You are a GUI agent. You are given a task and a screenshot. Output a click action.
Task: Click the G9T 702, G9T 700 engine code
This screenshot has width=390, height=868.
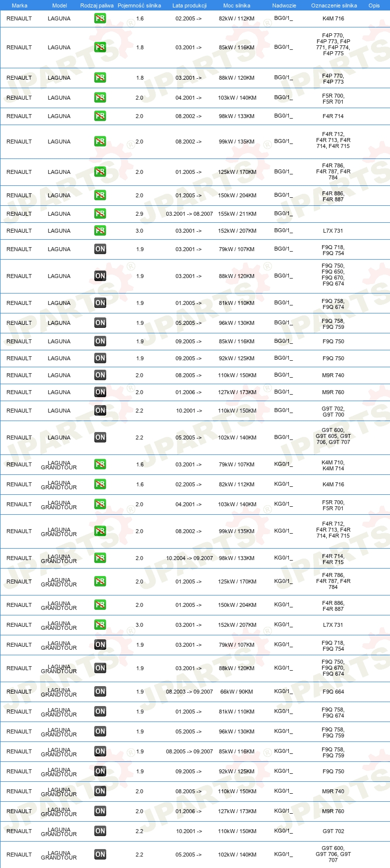(x=333, y=412)
